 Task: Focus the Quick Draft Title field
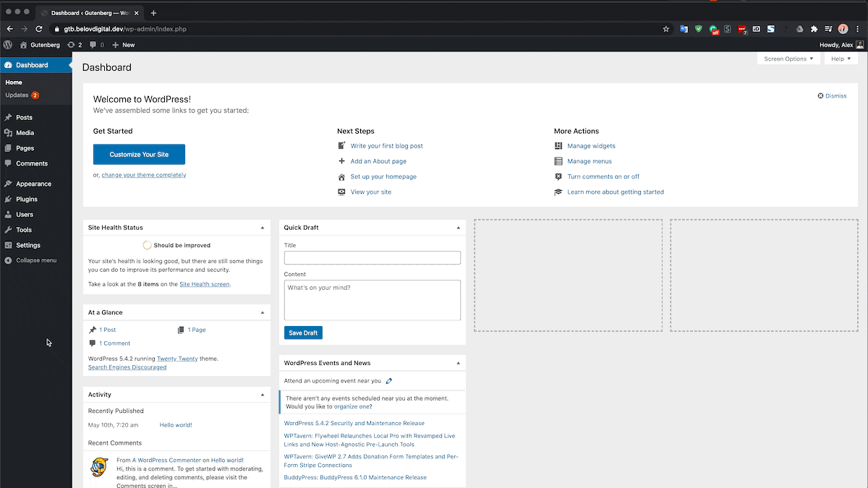[x=373, y=257]
